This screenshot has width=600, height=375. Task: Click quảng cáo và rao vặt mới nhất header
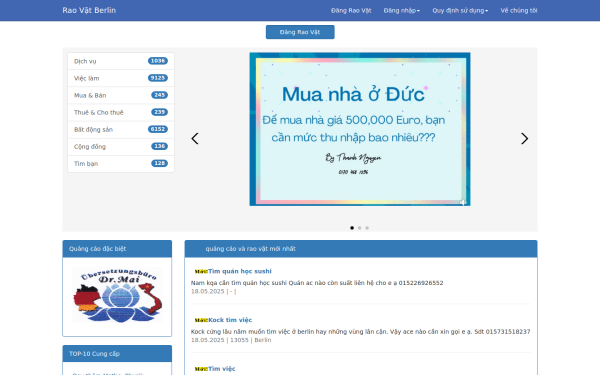coord(361,249)
